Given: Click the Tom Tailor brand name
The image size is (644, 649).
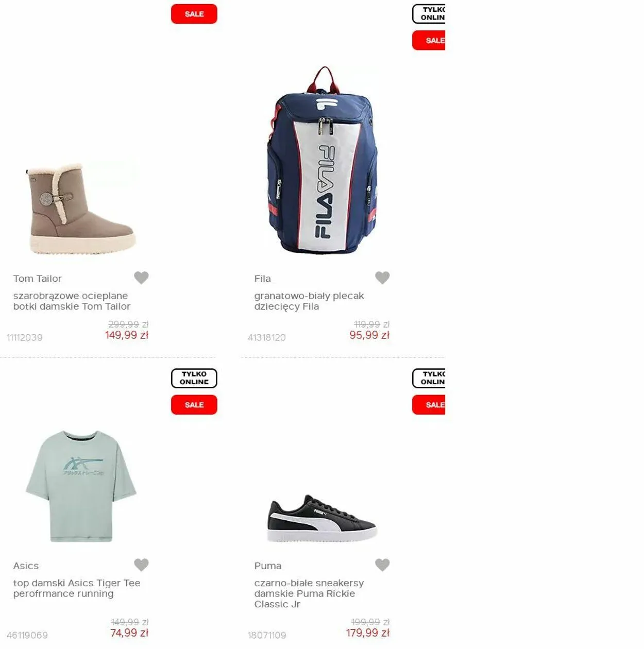Looking at the screenshot, I should coord(37,279).
